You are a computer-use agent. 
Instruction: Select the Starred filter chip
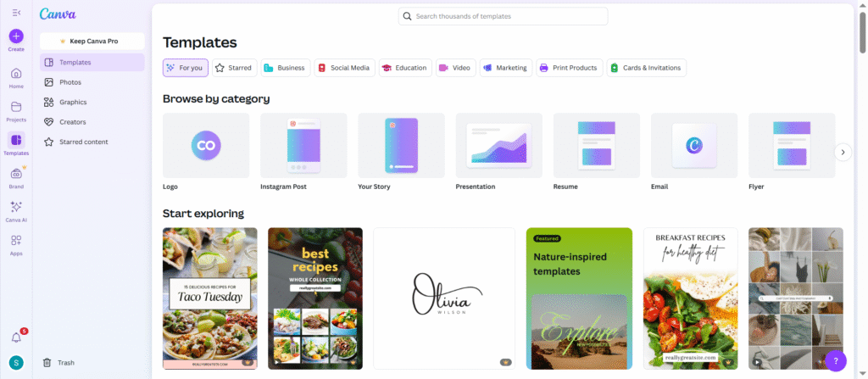[x=235, y=68]
